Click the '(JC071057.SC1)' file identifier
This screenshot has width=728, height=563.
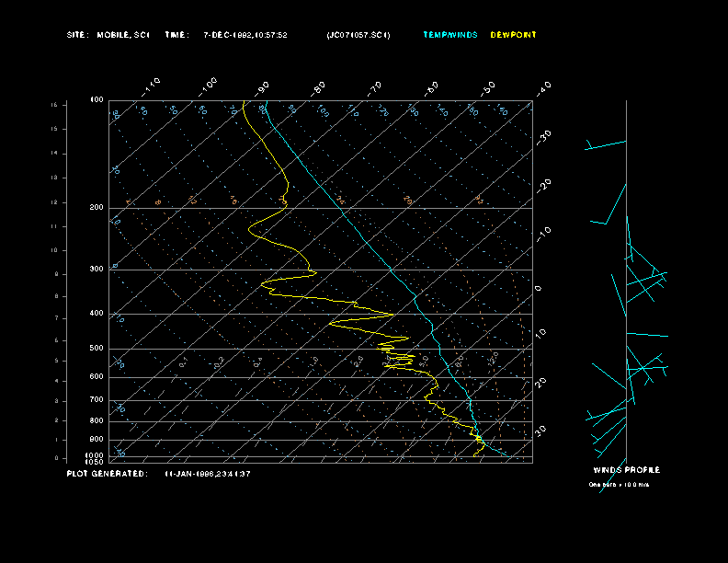click(358, 35)
